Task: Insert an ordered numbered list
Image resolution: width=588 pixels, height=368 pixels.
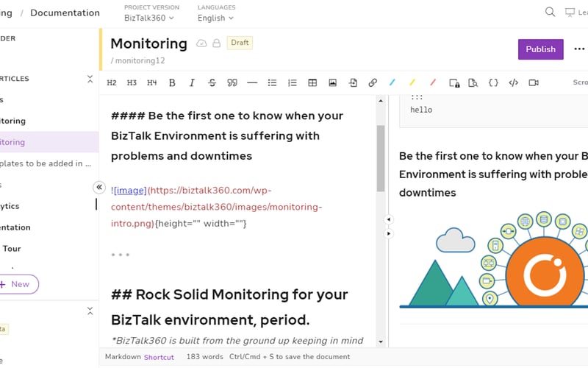Action: (293, 82)
